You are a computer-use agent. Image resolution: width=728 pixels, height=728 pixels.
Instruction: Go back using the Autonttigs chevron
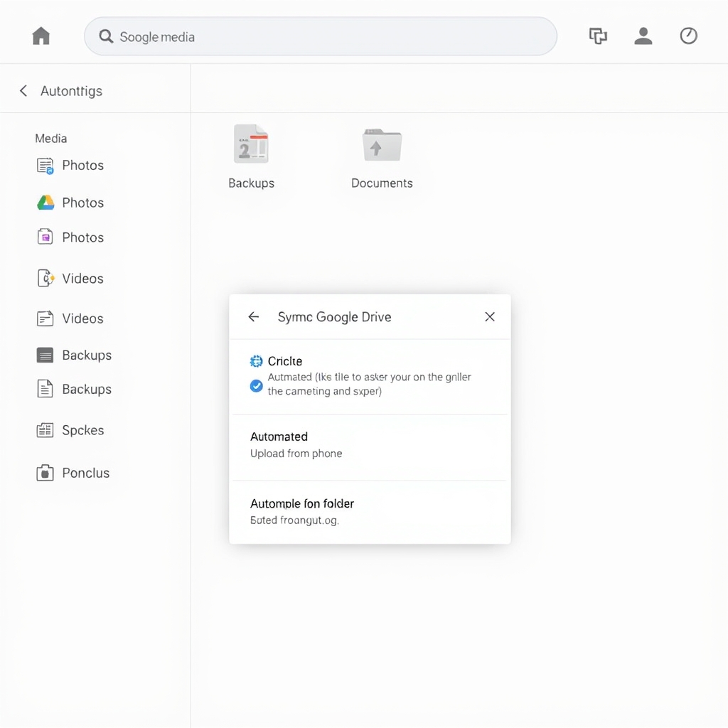pos(23,90)
